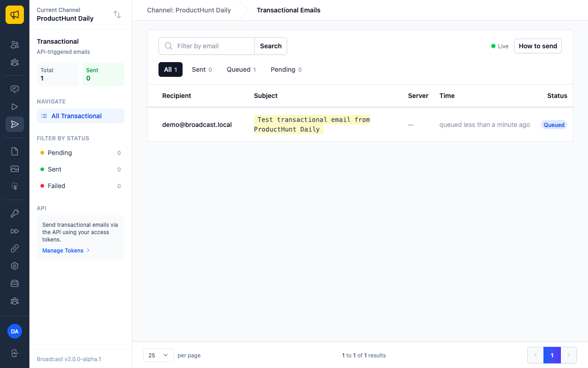Focus the Filter by email input

coord(207,46)
